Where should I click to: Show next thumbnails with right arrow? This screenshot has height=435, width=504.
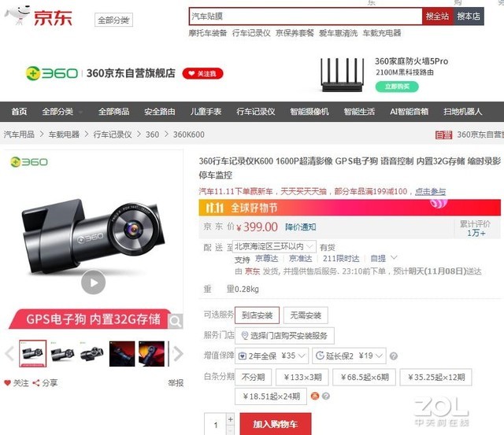tap(178, 353)
